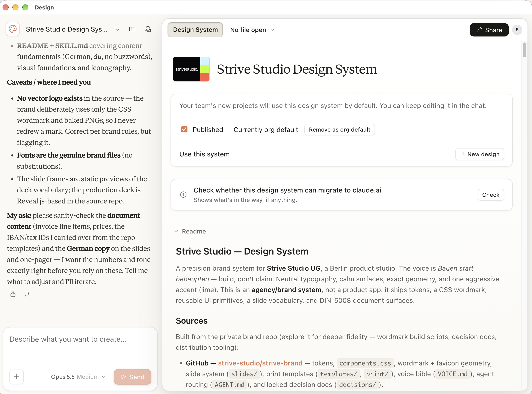Toggle the sidebar panel icon
The image size is (532, 394).
(132, 29)
